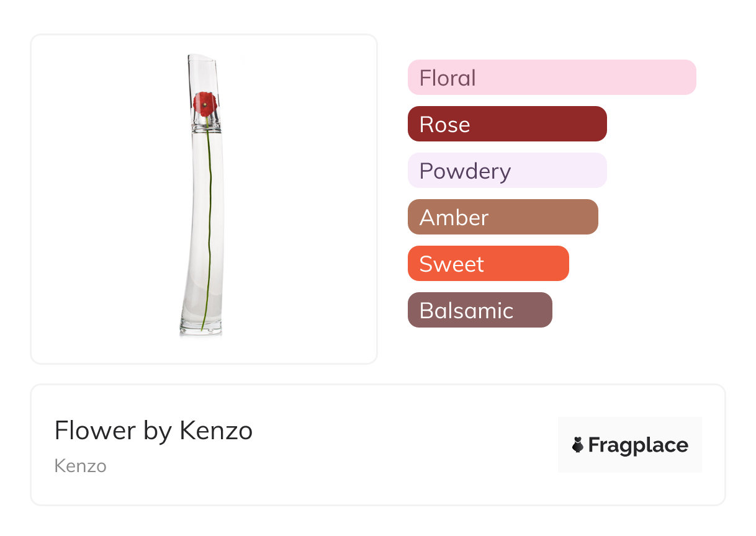Screen dimensions: 756x536
Task: Click the Fragplace bottle logo icon
Action: tap(578, 445)
